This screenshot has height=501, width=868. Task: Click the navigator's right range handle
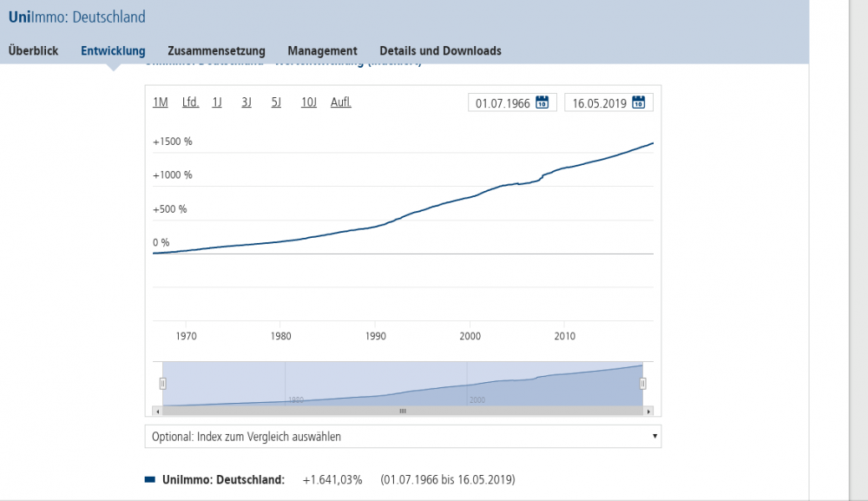tap(643, 383)
